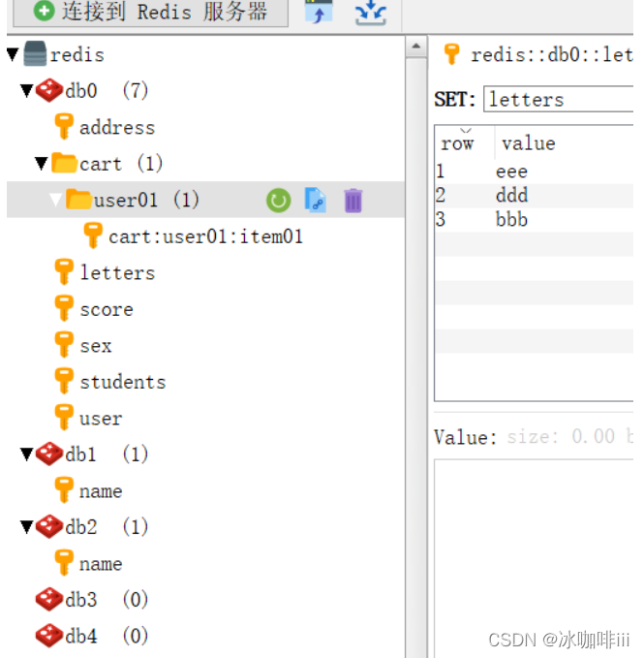This screenshot has width=644, height=658.
Task: Click the export connections icon in toolbar
Action: (370, 13)
